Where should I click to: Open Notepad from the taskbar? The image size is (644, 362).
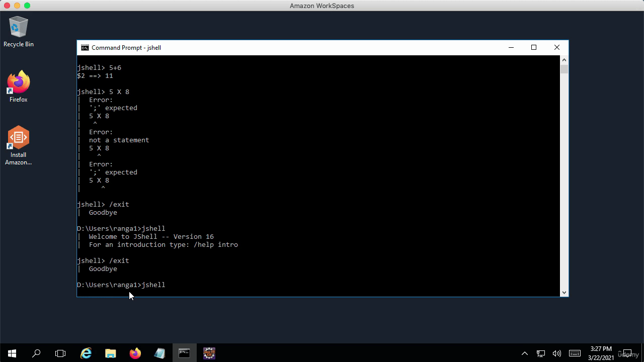pyautogui.click(x=159, y=353)
